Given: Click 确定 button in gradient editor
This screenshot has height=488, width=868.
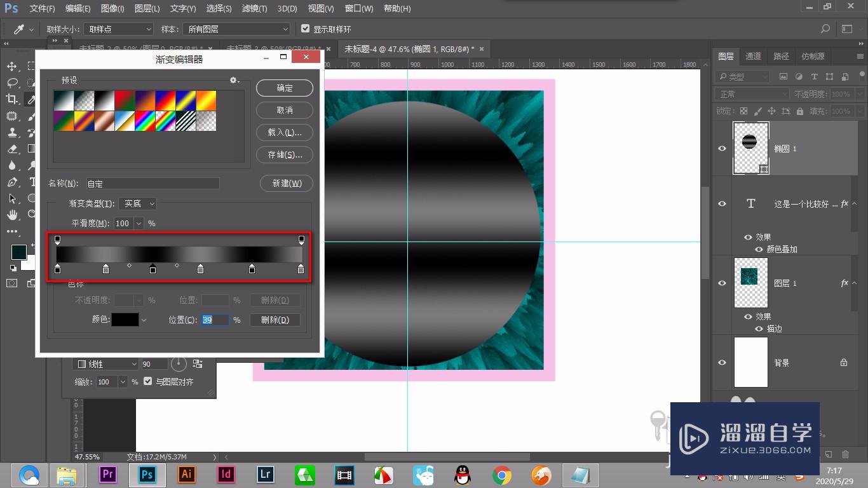Looking at the screenshot, I should coord(285,88).
